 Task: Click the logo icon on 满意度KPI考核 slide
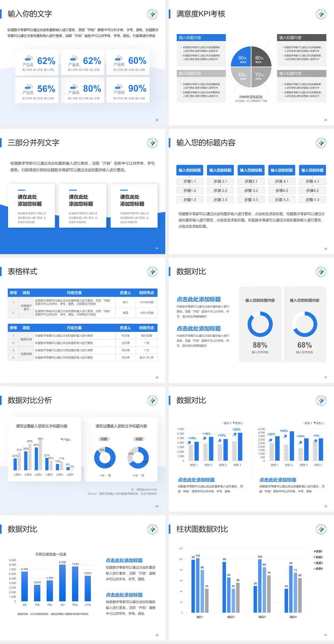[x=321, y=14]
